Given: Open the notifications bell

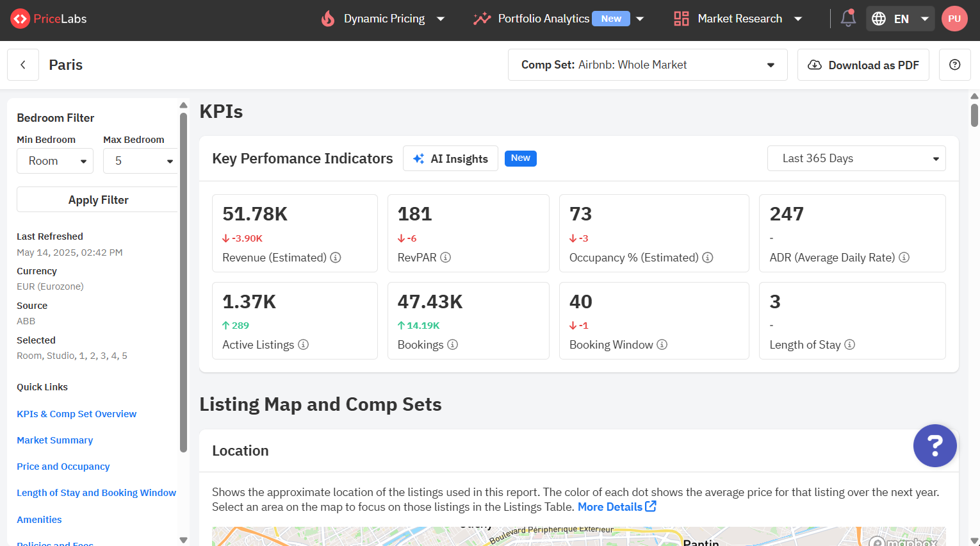Looking at the screenshot, I should pos(848,18).
